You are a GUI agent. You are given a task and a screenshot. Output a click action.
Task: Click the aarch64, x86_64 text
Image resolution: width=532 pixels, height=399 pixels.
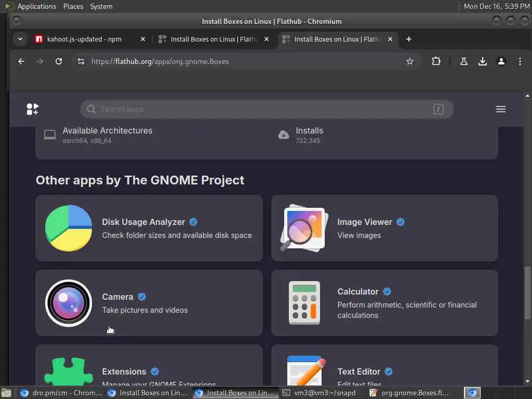point(87,140)
